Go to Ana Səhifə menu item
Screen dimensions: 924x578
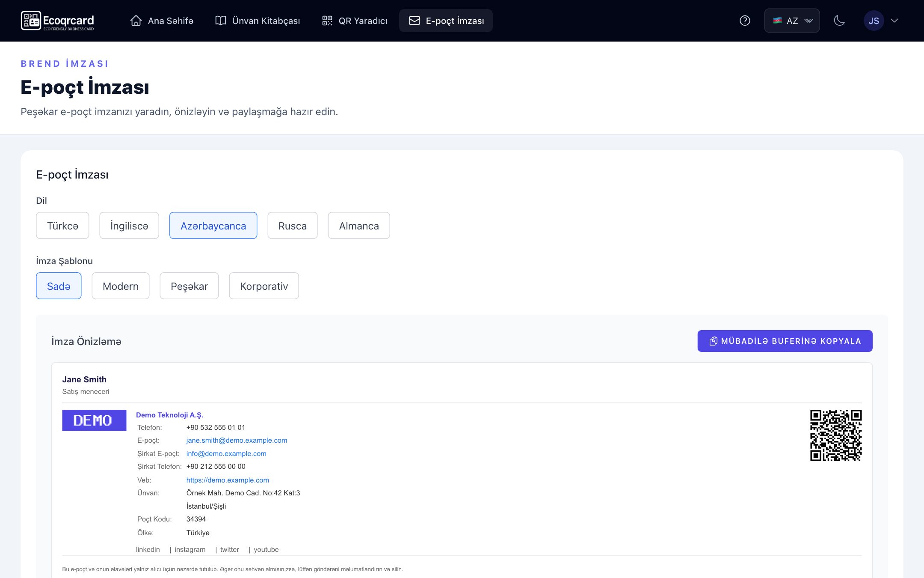click(x=162, y=21)
